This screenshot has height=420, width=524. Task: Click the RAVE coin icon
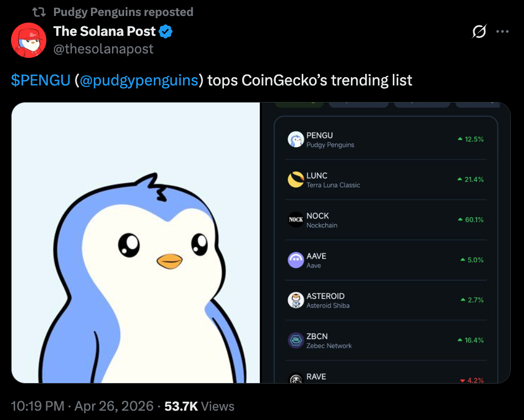(296, 379)
